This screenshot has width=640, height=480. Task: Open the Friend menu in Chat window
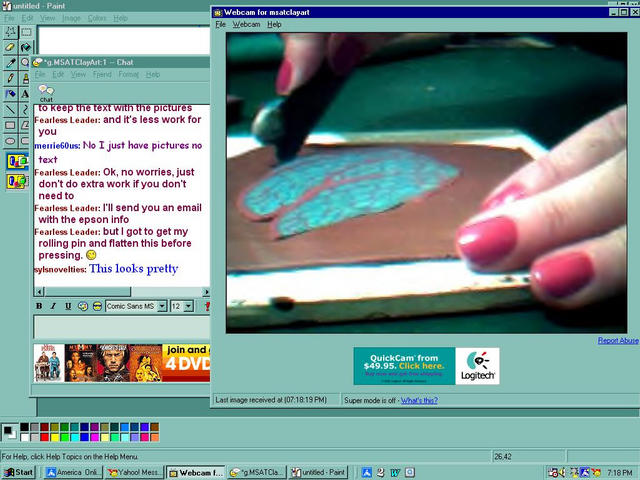click(102, 74)
